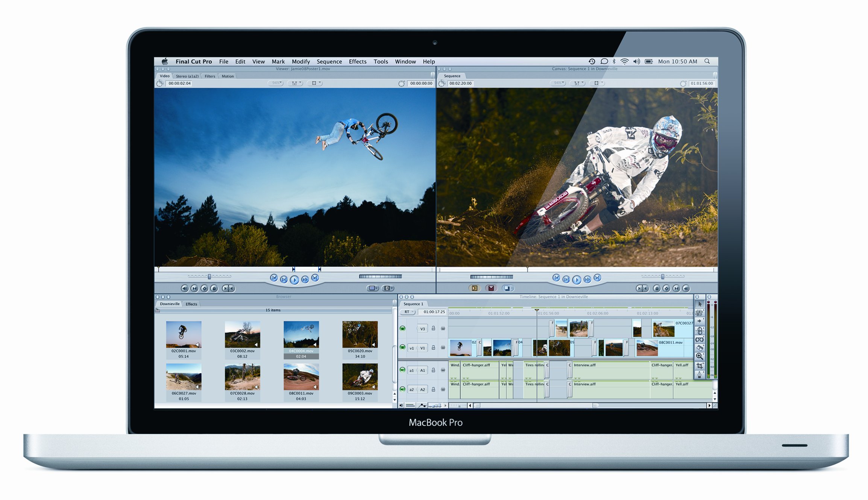Adjust the Viewer shuttle control slider
This screenshot has width=868, height=500.
209,277
